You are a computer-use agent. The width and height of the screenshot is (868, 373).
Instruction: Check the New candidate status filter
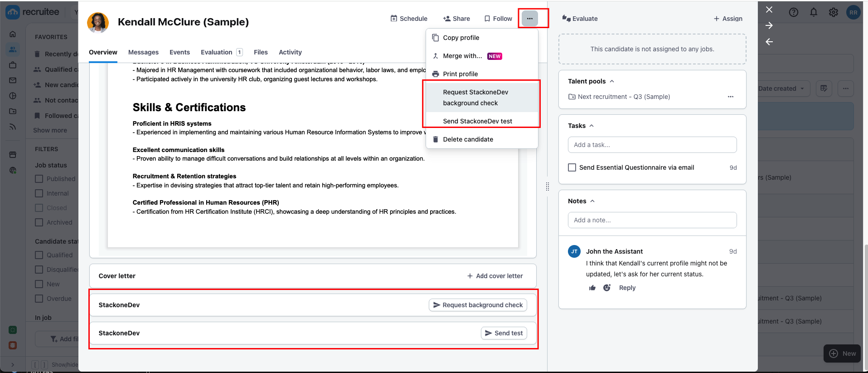pyautogui.click(x=39, y=284)
